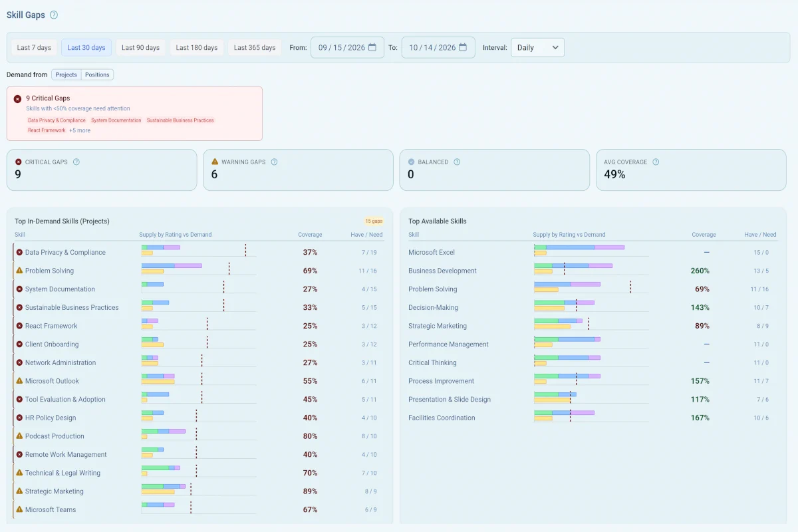
Task: Click the warning icon beside Podcast Production row
Action: pos(19,436)
